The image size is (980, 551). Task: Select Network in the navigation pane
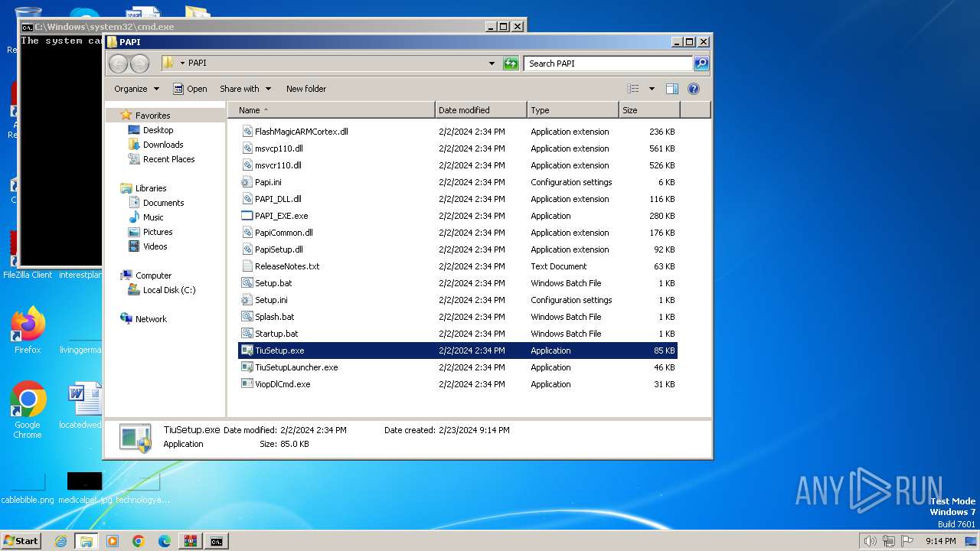click(x=151, y=319)
